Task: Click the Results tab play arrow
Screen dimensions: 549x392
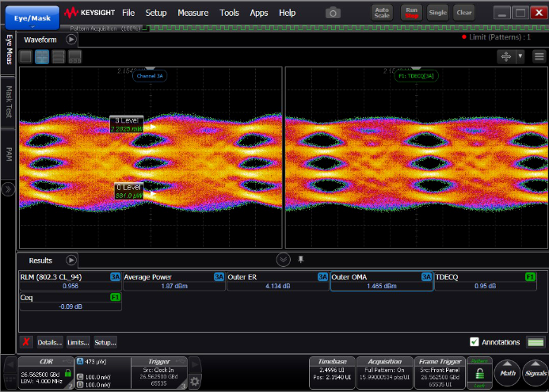Action: pos(71,261)
